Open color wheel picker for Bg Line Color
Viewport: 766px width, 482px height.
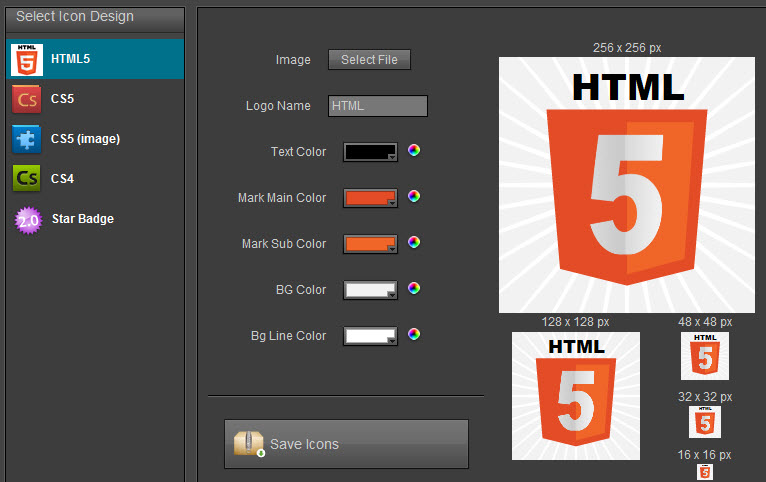(414, 334)
